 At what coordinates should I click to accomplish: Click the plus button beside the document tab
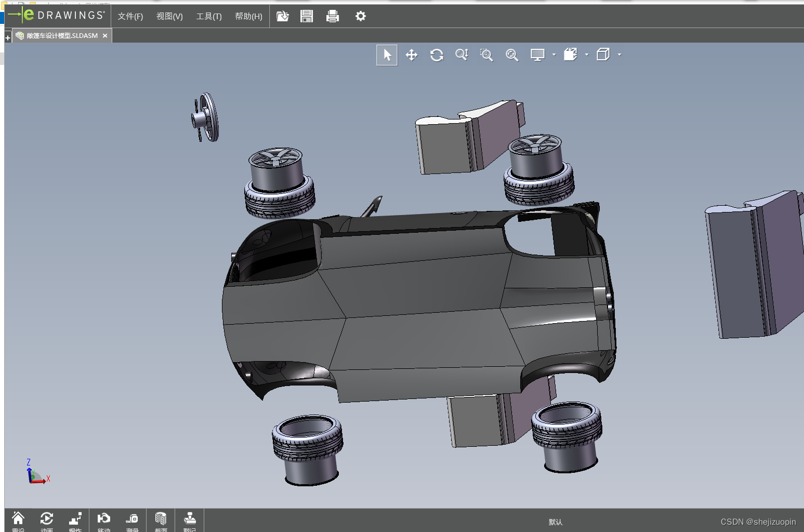coord(8,38)
